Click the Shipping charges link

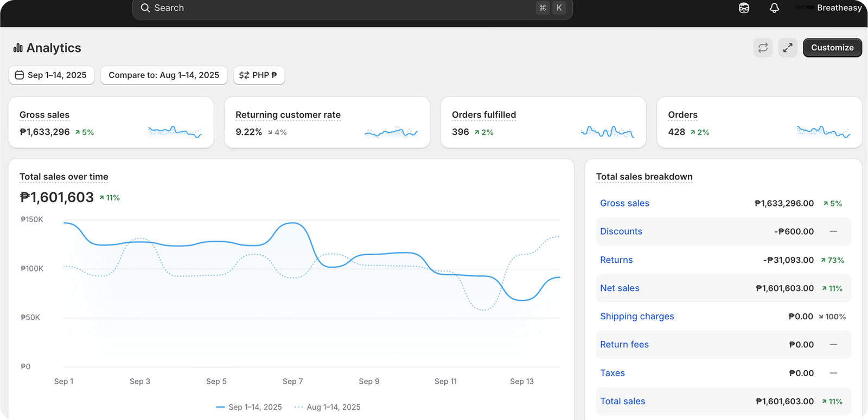coord(637,316)
